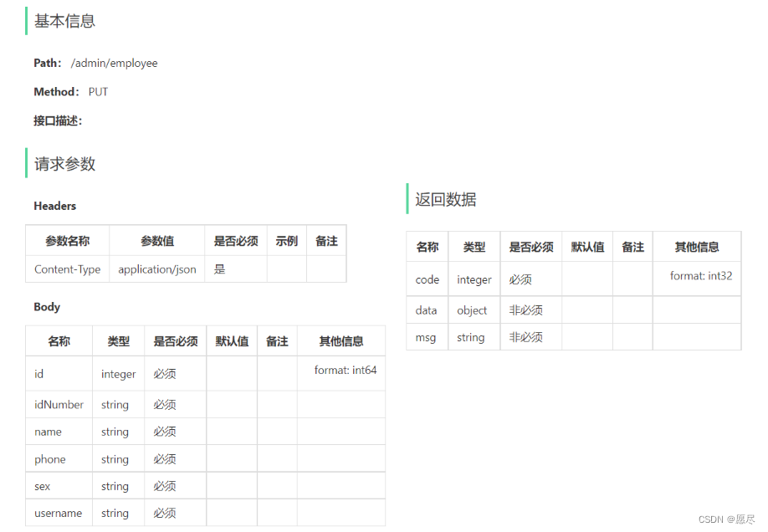Viewport: 768px width, 532px height.
Task: Click the 请求参数 section header
Action: click(63, 164)
